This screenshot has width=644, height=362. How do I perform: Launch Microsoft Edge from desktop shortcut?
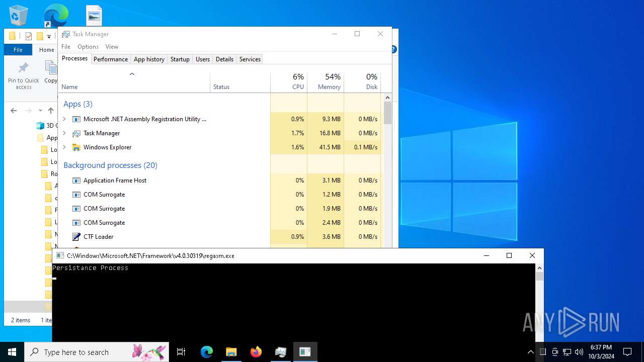click(x=55, y=15)
